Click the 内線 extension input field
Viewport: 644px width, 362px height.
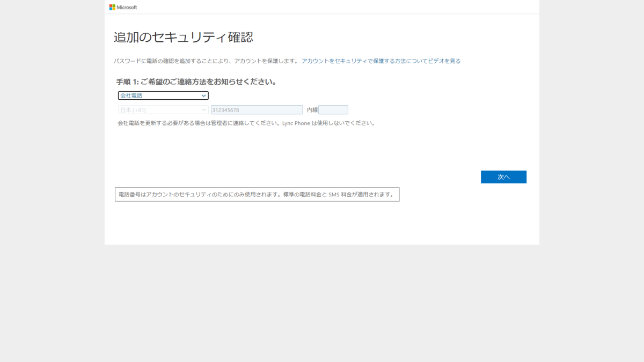[x=333, y=110]
